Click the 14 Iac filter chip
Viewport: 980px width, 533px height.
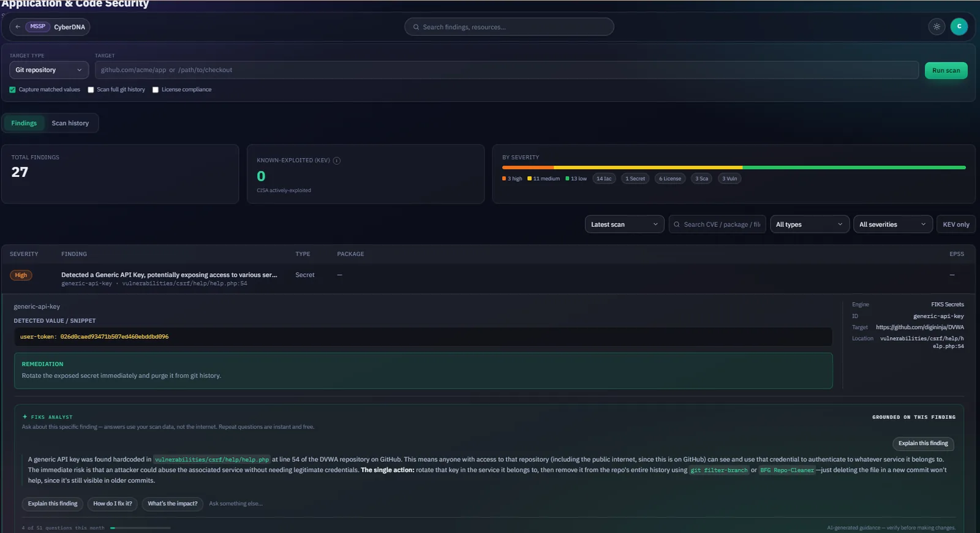pyautogui.click(x=604, y=179)
